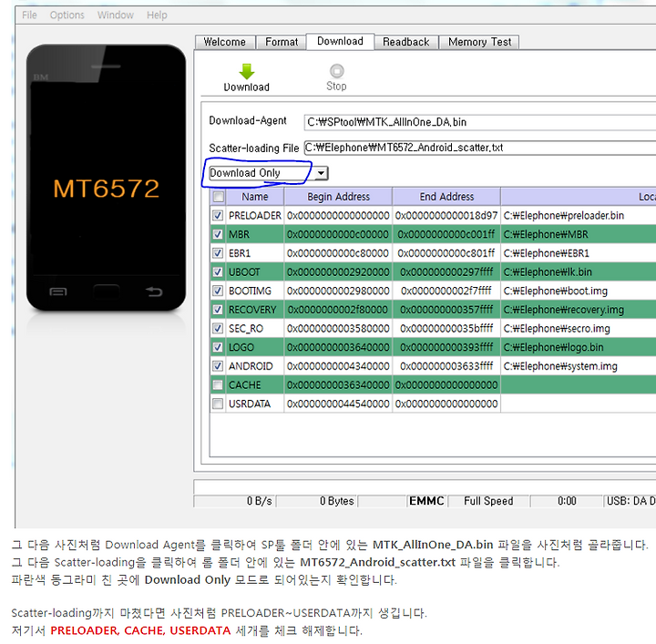Click the 0 B/s status entry
Screen dimensions: 656x644
[234, 501]
